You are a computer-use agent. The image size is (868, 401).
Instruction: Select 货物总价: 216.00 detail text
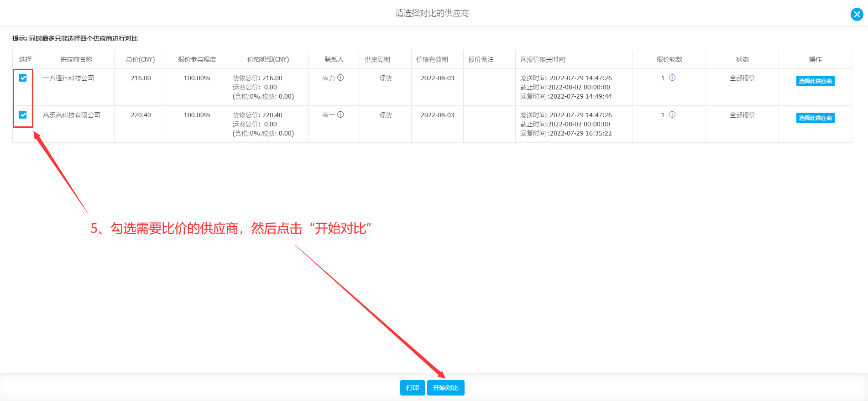[257, 78]
